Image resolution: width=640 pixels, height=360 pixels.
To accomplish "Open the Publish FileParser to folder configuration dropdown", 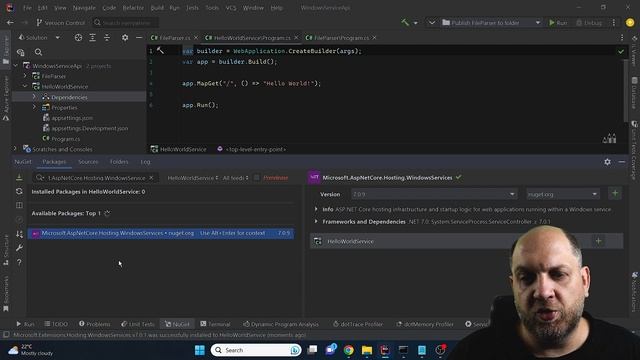I will pyautogui.click(x=491, y=23).
